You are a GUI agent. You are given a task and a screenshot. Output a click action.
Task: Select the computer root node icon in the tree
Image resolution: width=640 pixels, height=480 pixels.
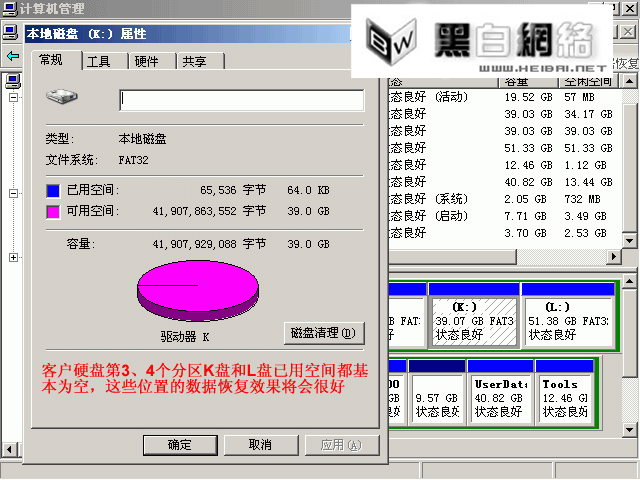12,80
